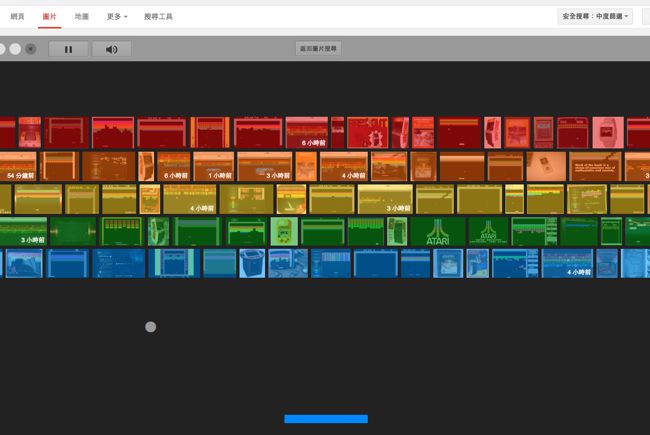Image resolution: width=650 pixels, height=435 pixels.
Task: Click the orange brick labeled 1 小時前
Action: pos(213,166)
